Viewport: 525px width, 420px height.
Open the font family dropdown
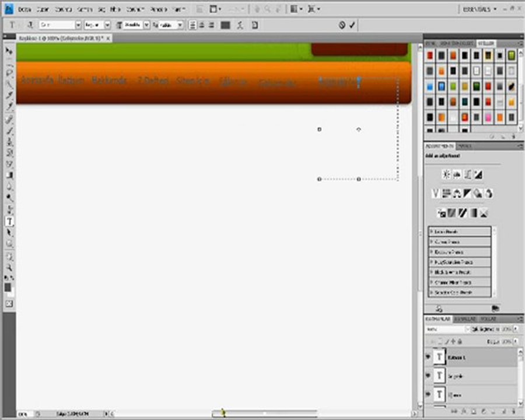click(78, 25)
